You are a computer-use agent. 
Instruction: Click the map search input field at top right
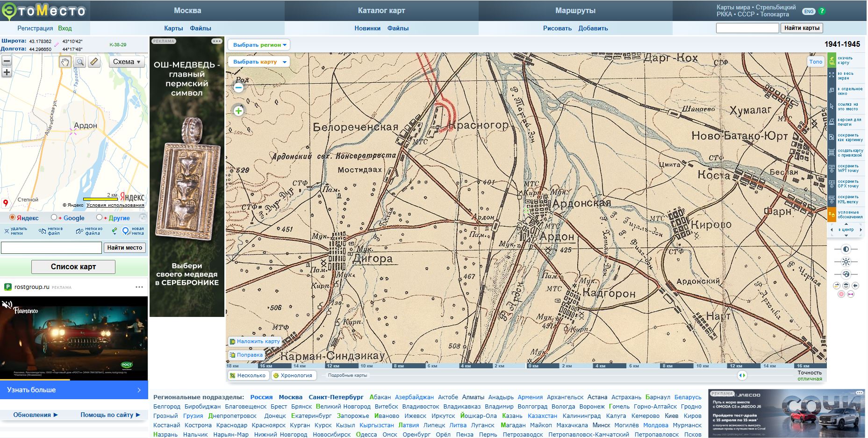[747, 28]
